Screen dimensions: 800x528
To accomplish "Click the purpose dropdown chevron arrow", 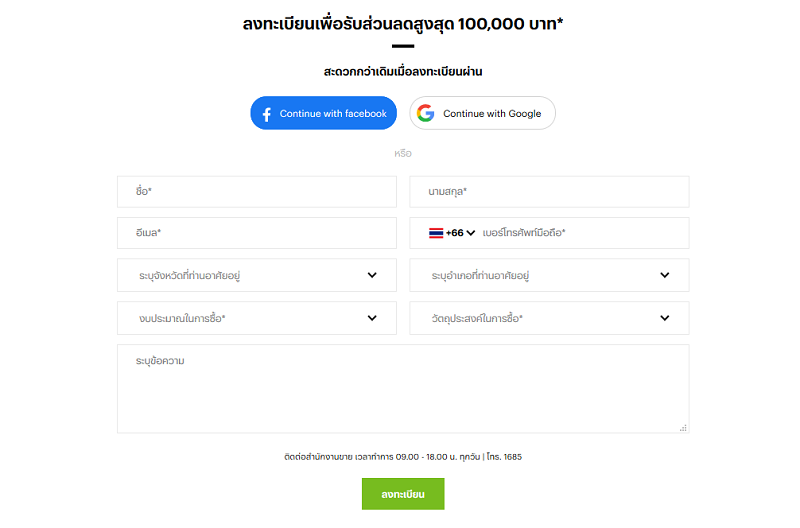I will (664, 318).
